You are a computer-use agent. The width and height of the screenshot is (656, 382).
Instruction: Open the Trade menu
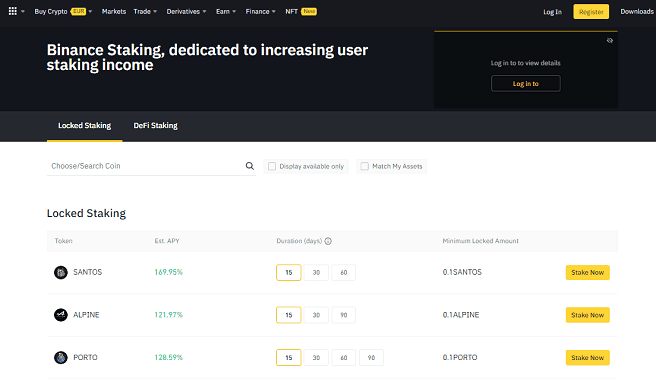click(142, 12)
